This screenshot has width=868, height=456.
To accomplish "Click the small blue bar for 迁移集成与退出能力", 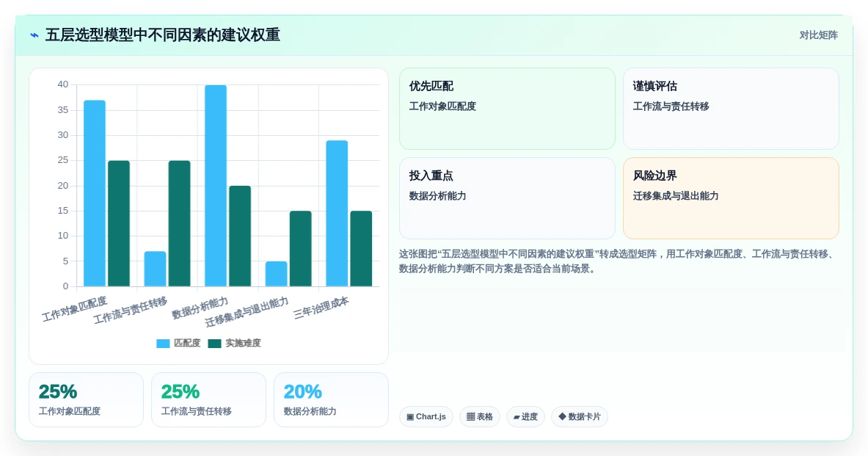I will [x=276, y=274].
